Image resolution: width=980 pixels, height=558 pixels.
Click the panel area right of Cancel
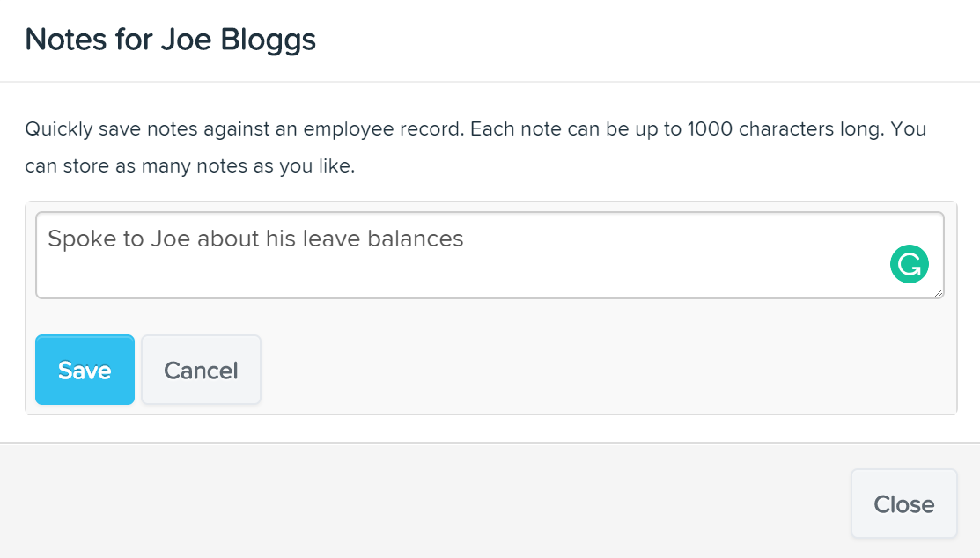pos(599,370)
